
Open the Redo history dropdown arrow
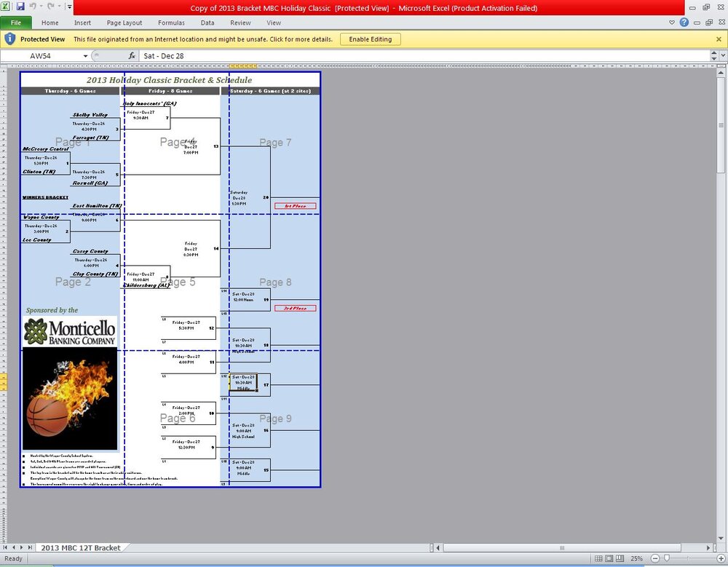point(60,7)
